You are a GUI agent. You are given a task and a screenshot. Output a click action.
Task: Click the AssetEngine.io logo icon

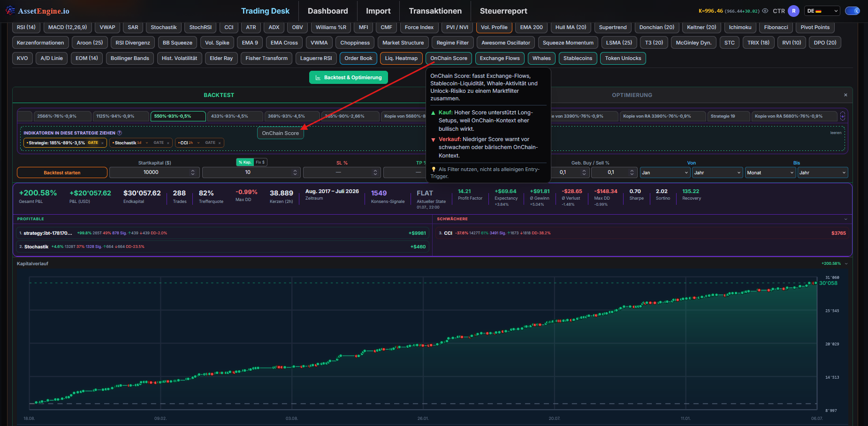click(10, 10)
